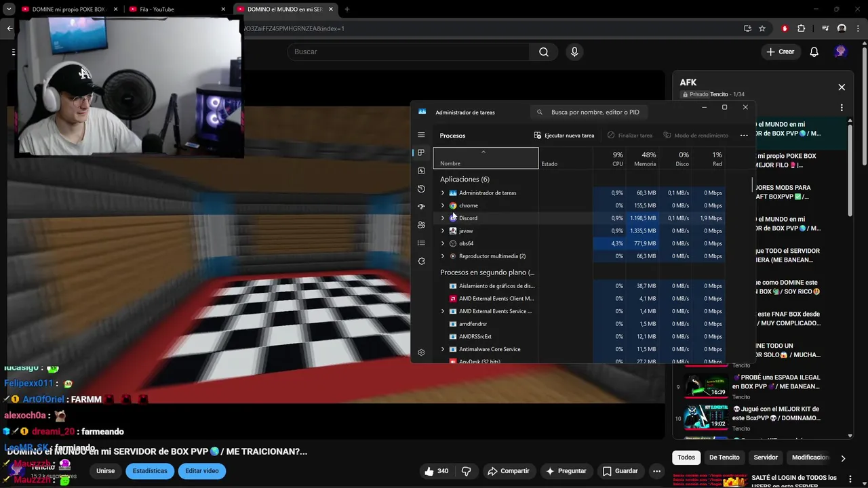Click the Unirse button

point(105,471)
